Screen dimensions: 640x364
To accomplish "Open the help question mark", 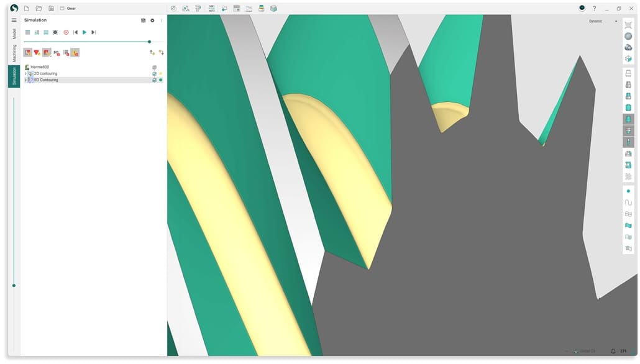I will [594, 8].
